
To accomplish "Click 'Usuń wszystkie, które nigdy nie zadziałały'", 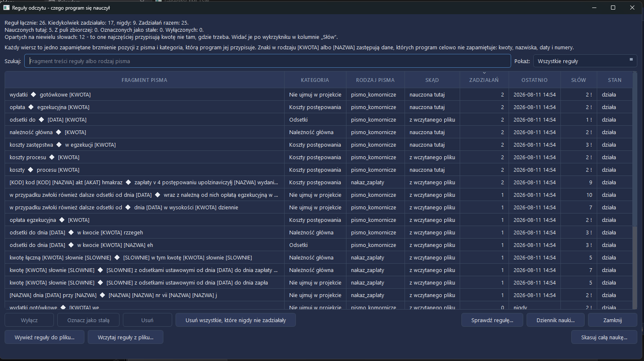I will click(236, 320).
